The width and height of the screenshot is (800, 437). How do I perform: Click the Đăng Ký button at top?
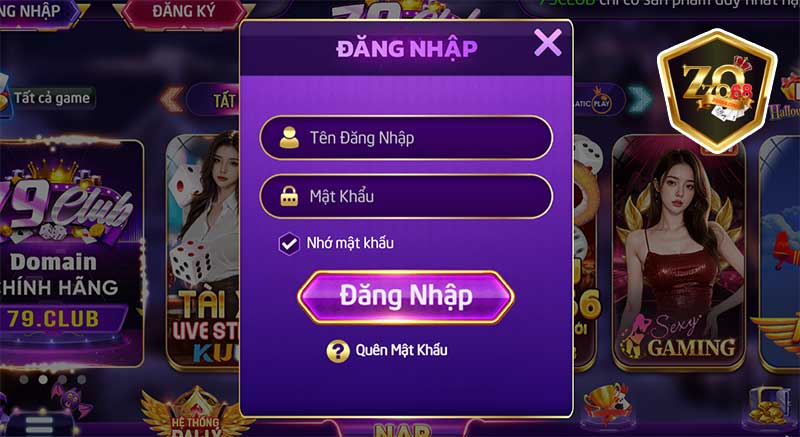[x=184, y=12]
